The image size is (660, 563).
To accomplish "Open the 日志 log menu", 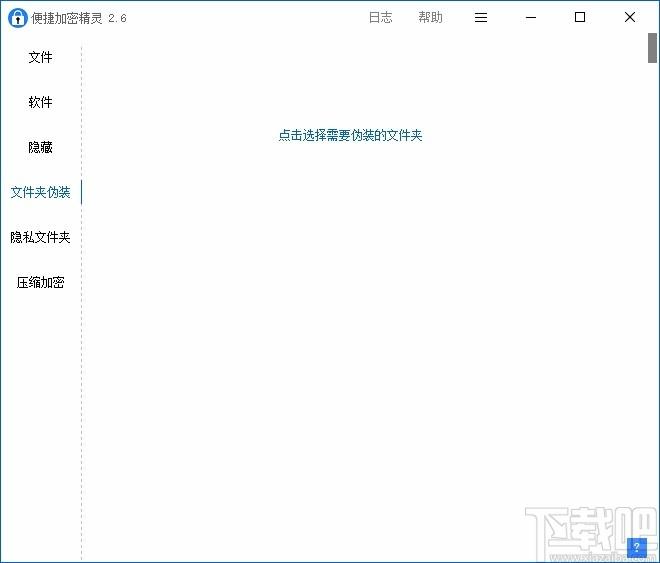I will point(381,17).
